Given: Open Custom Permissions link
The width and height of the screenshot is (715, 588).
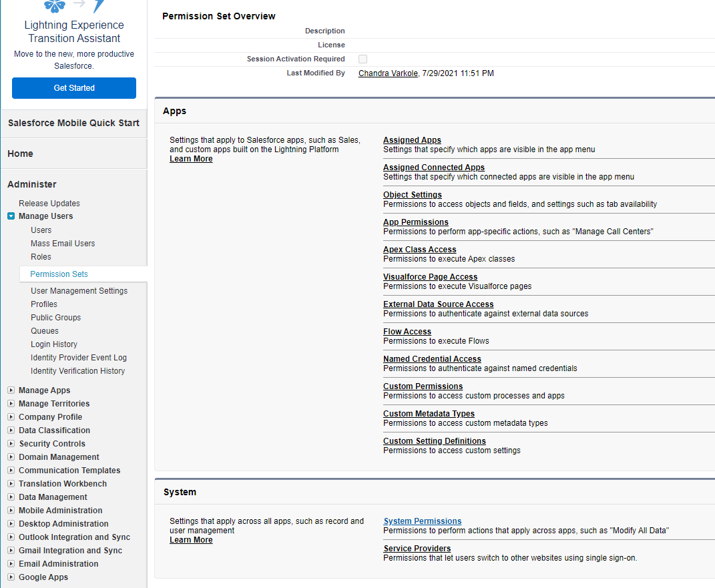Looking at the screenshot, I should pos(423,386).
